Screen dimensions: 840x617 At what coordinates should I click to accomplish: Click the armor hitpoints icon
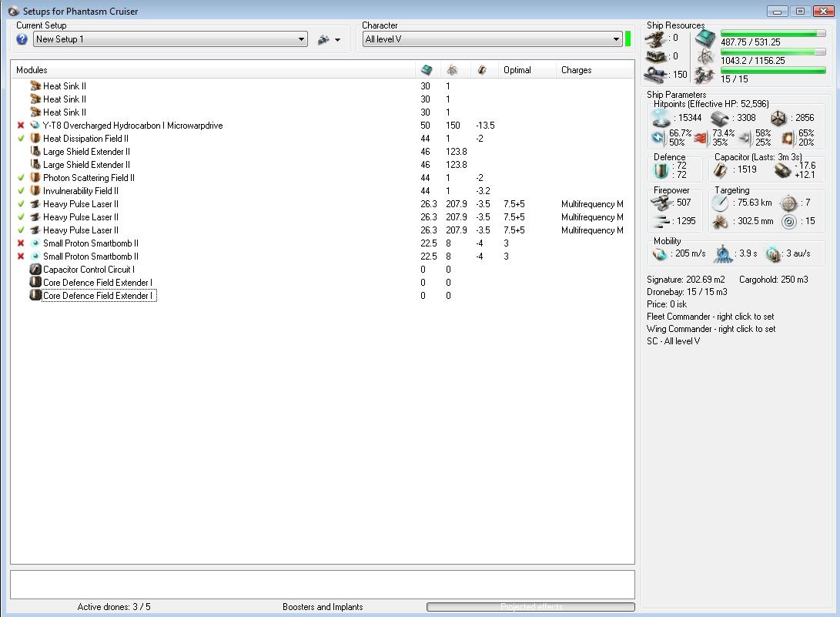[719, 118]
